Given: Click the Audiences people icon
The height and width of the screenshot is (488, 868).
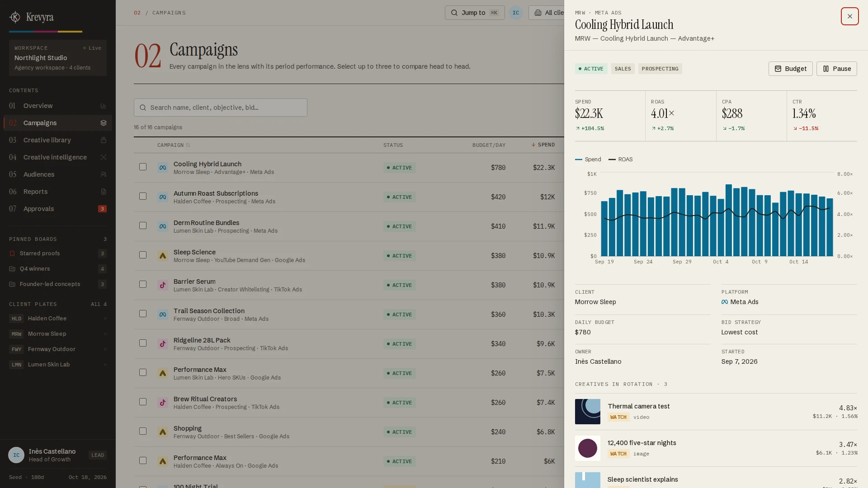Looking at the screenshot, I should point(103,174).
